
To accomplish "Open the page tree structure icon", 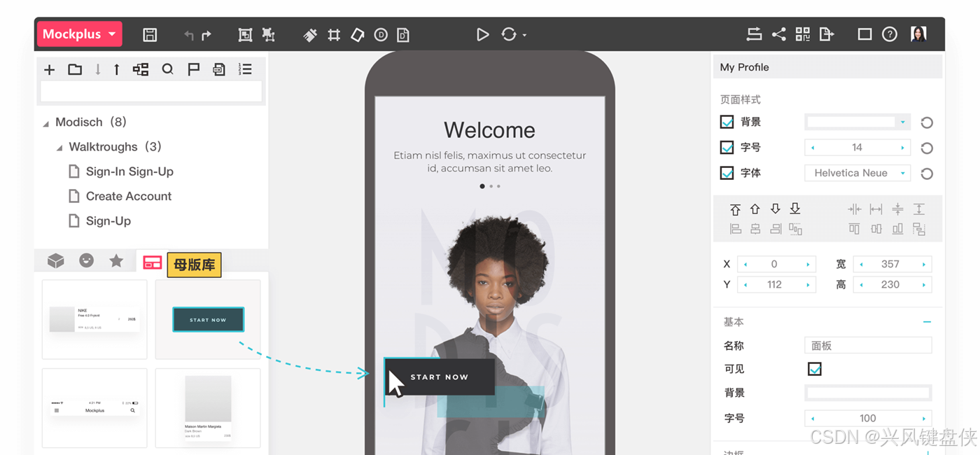I will coord(141,69).
